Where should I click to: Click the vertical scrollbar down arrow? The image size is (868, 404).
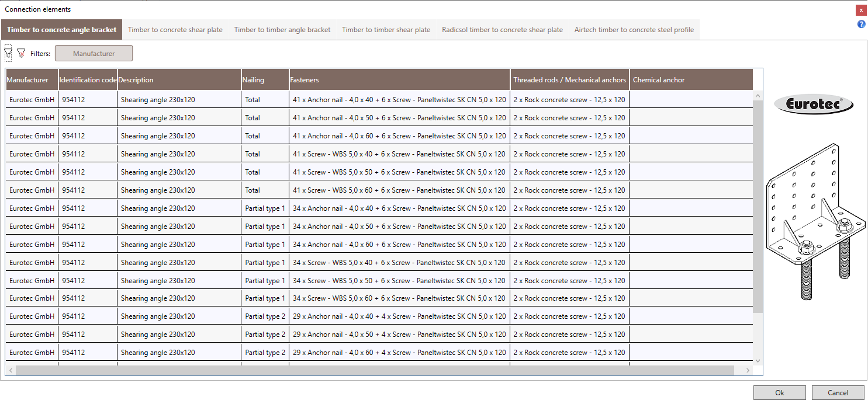(x=758, y=361)
